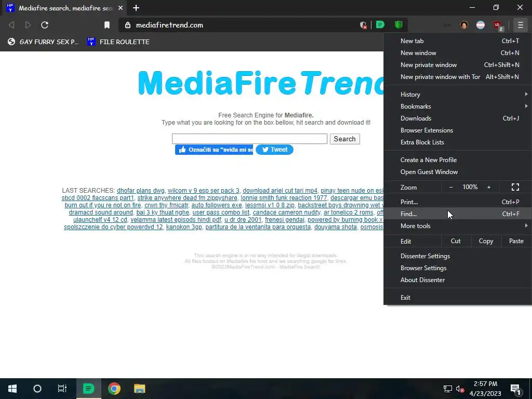This screenshot has width=532, height=399.
Task: Open Browser Extensions menu entry
Action: [x=458, y=130]
